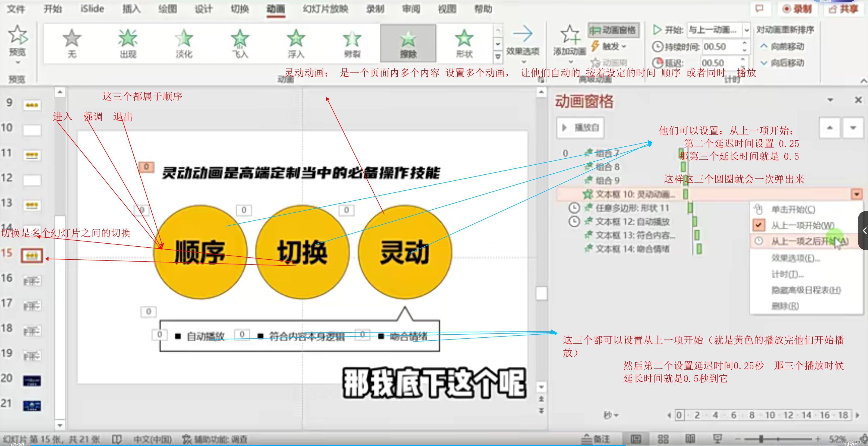Viewport: 868px width, 446px height.
Task: Click 向前移动 move earlier button
Action: 782,46
